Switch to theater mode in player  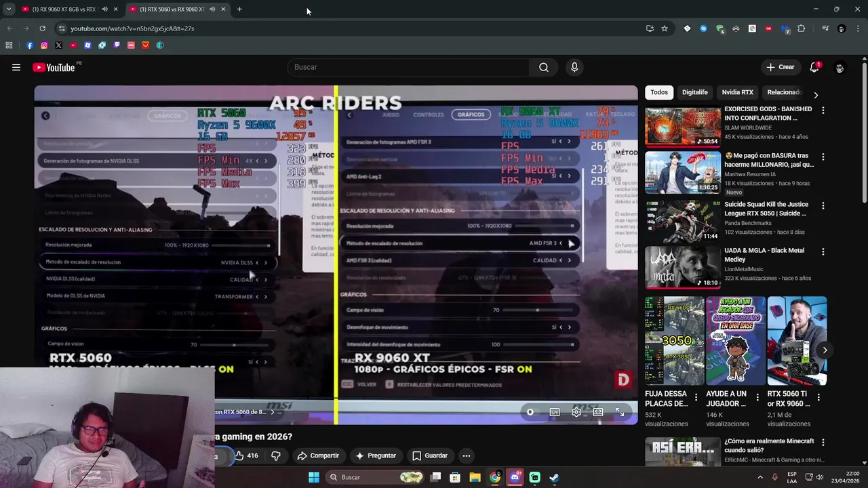pos(598,412)
